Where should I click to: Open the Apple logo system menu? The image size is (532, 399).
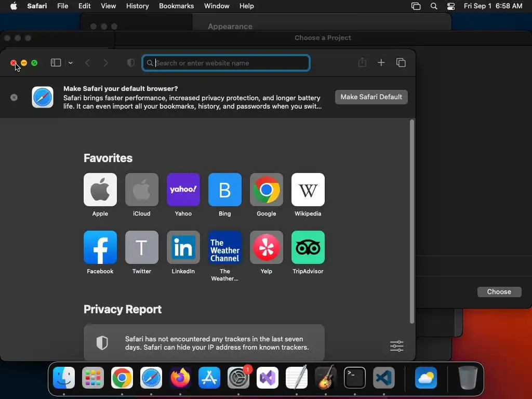[x=14, y=6]
